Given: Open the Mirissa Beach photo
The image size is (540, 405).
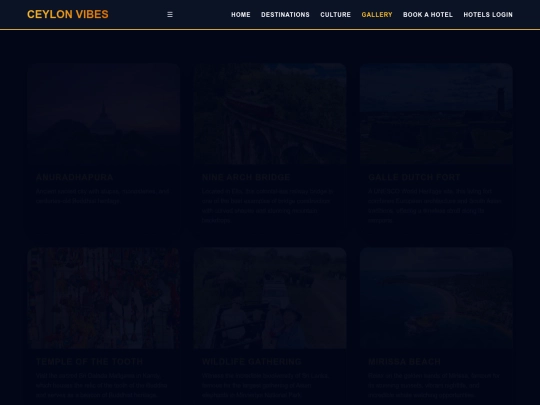Looking at the screenshot, I should (436, 298).
